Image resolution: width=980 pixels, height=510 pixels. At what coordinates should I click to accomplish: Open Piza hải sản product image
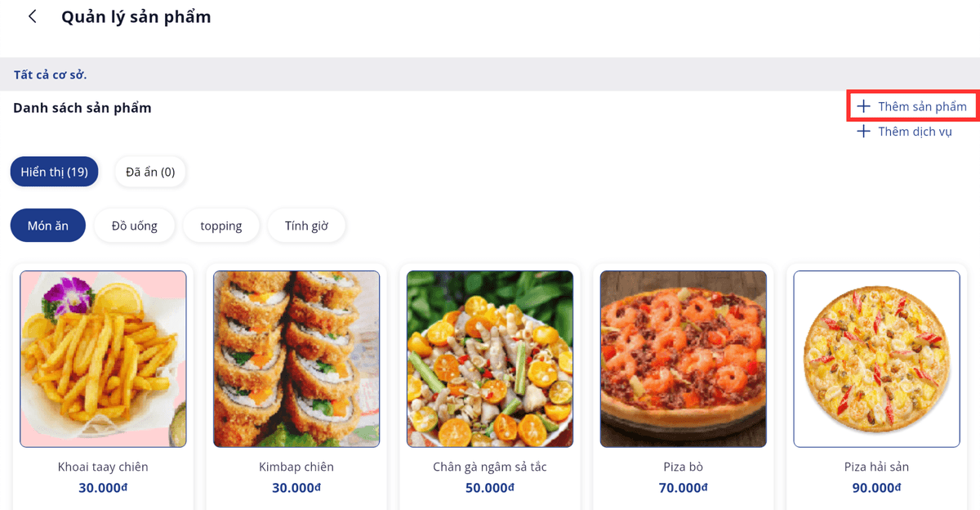(x=876, y=359)
